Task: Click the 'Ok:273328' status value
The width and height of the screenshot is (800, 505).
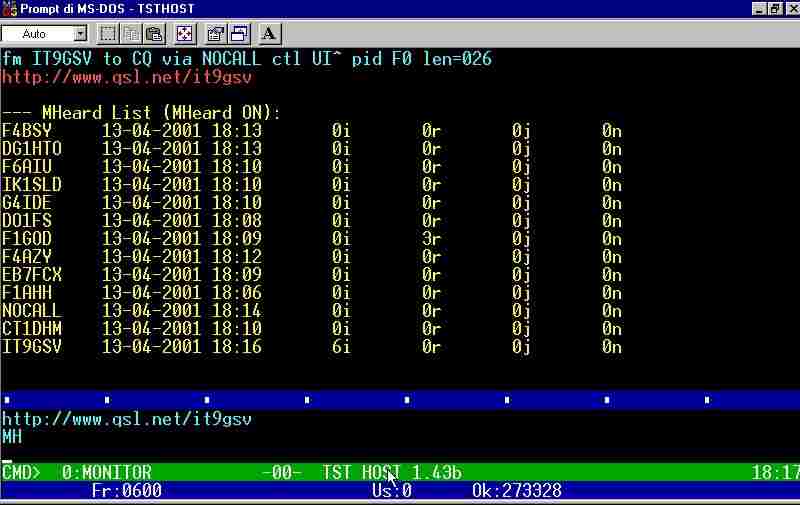Action: pos(517,491)
